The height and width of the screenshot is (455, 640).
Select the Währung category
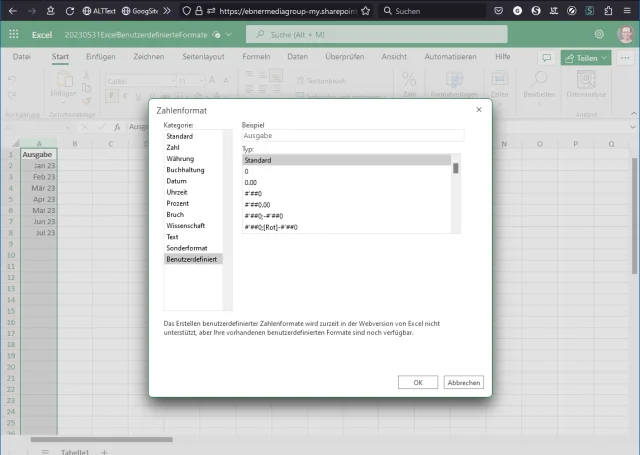point(180,159)
